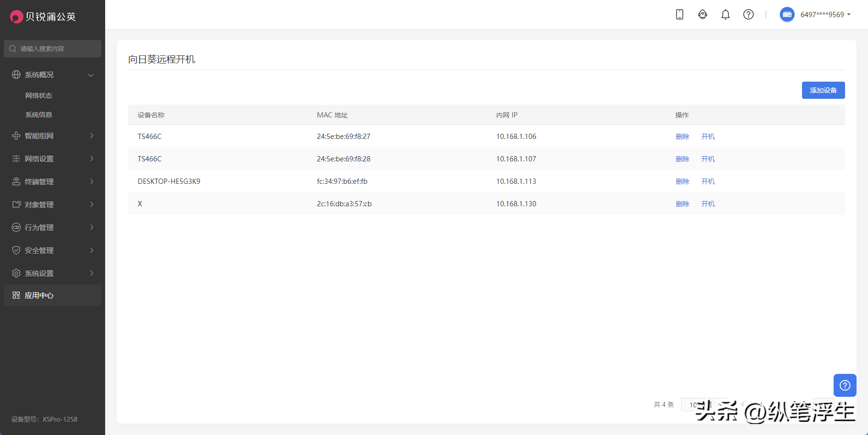Open notifications bell icon
868x435 pixels.
point(725,14)
